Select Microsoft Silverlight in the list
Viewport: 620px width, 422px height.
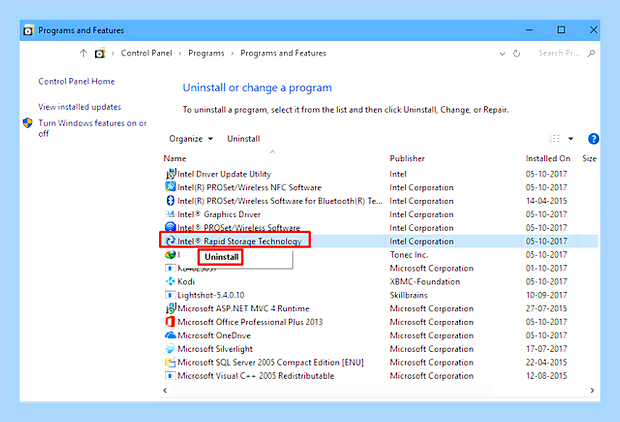[x=215, y=349]
